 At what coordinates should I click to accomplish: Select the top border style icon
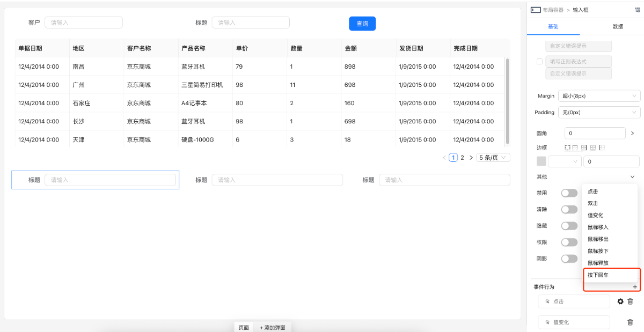tap(575, 147)
